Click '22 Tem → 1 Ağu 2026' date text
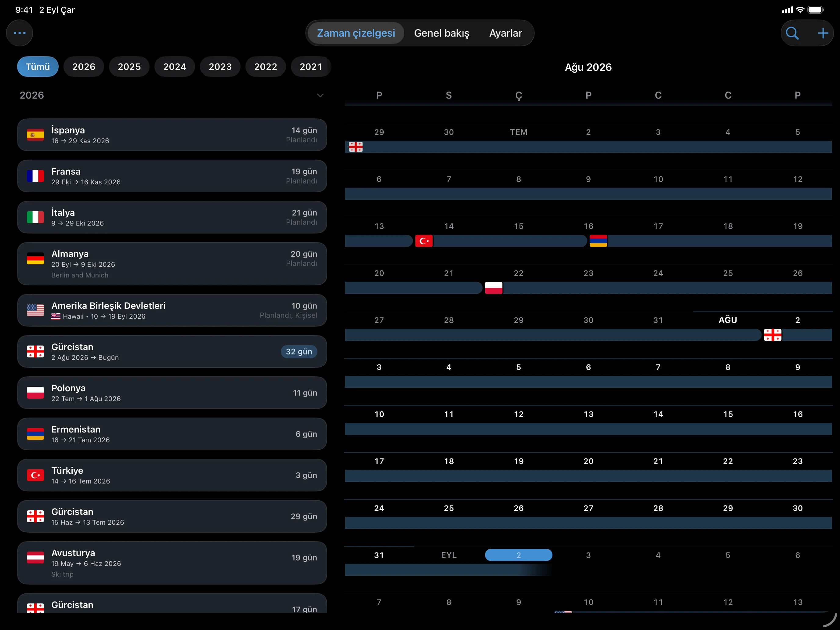This screenshot has height=630, width=840. (x=86, y=399)
